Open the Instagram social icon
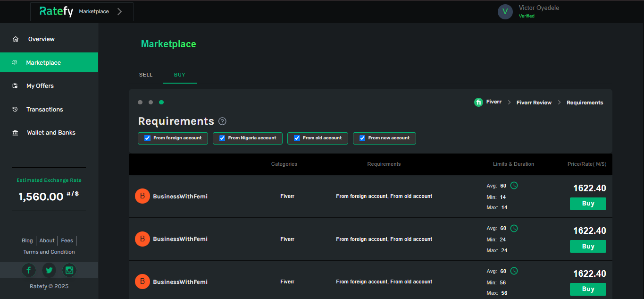Image resolution: width=644 pixels, height=299 pixels. click(x=69, y=270)
